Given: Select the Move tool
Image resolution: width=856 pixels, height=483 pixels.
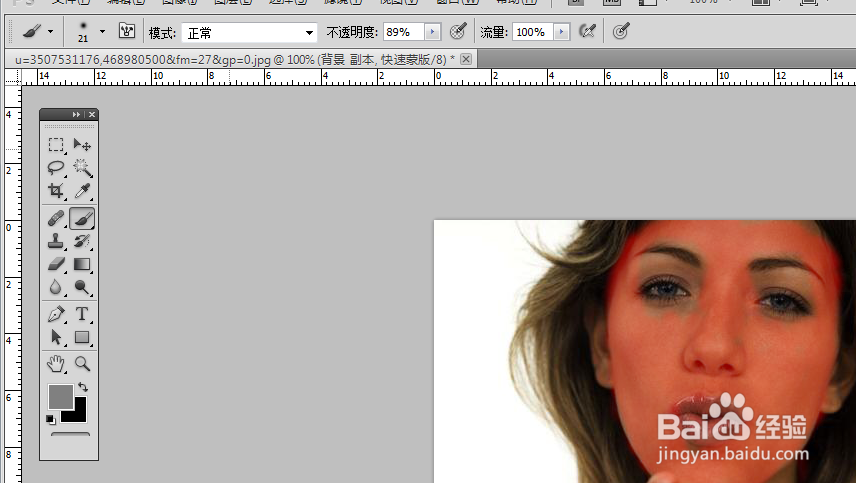Looking at the screenshot, I should pos(82,145).
